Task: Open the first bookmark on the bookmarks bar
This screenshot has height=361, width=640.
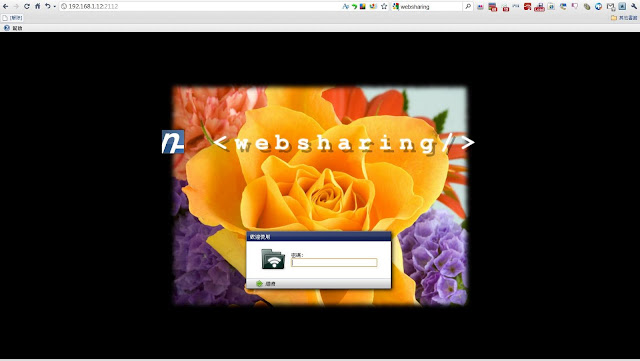Action: click(12, 18)
